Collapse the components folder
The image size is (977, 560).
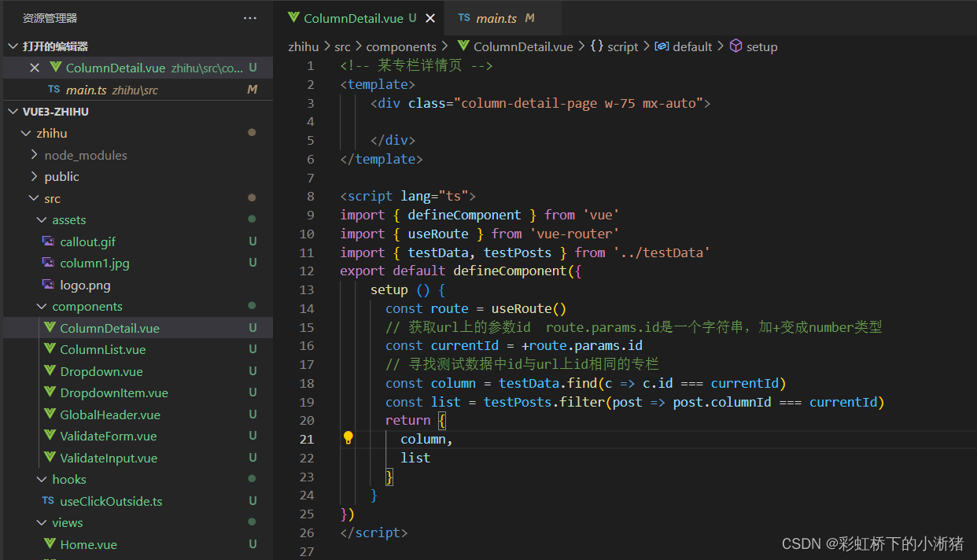pyautogui.click(x=42, y=307)
